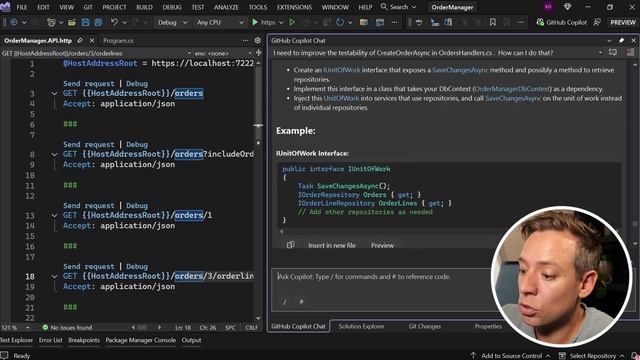This screenshot has width=640, height=360.
Task: Open the GitHub Copilot toolbar button
Action: coord(562,22)
